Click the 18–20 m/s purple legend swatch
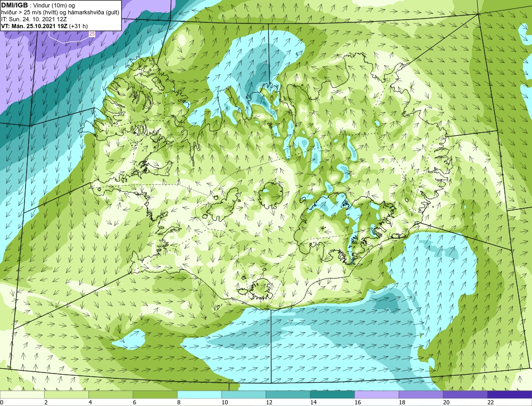This screenshot has height=406, width=532. (421, 395)
